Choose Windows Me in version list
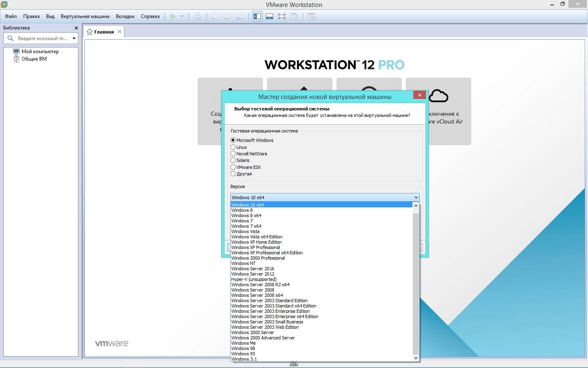 click(x=322, y=343)
